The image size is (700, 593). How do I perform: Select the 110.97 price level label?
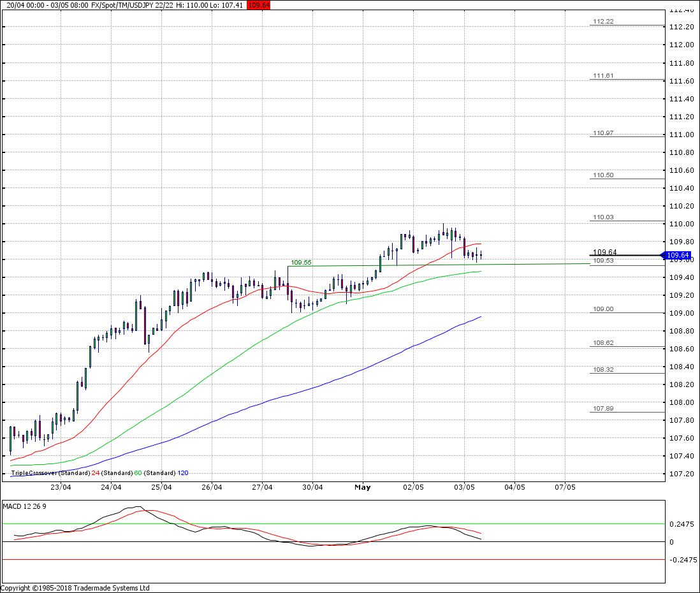coord(603,133)
